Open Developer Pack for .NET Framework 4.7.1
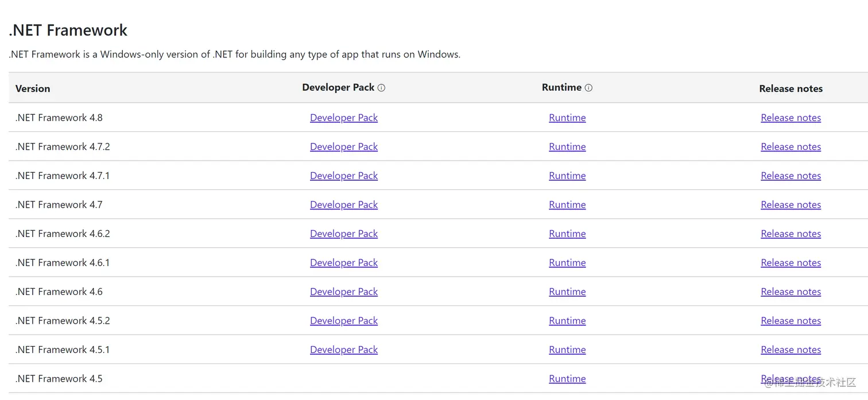The image size is (868, 400). [x=344, y=176]
